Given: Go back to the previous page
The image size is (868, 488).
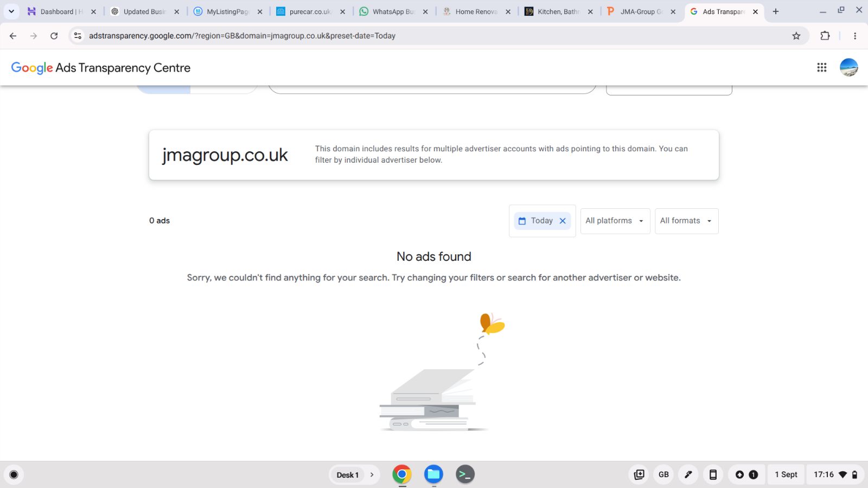Looking at the screenshot, I should [x=13, y=36].
